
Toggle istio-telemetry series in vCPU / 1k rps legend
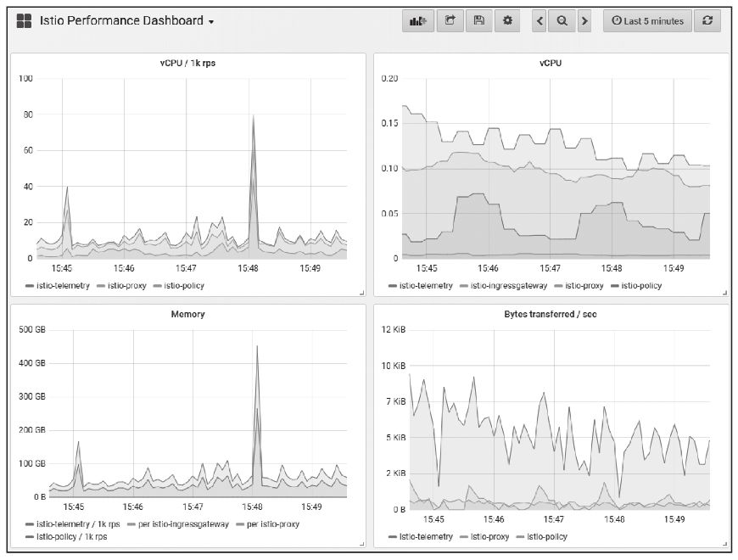(64, 286)
